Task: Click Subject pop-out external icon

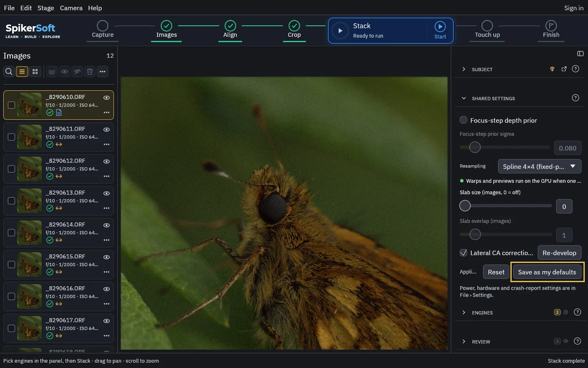Action: tap(564, 69)
